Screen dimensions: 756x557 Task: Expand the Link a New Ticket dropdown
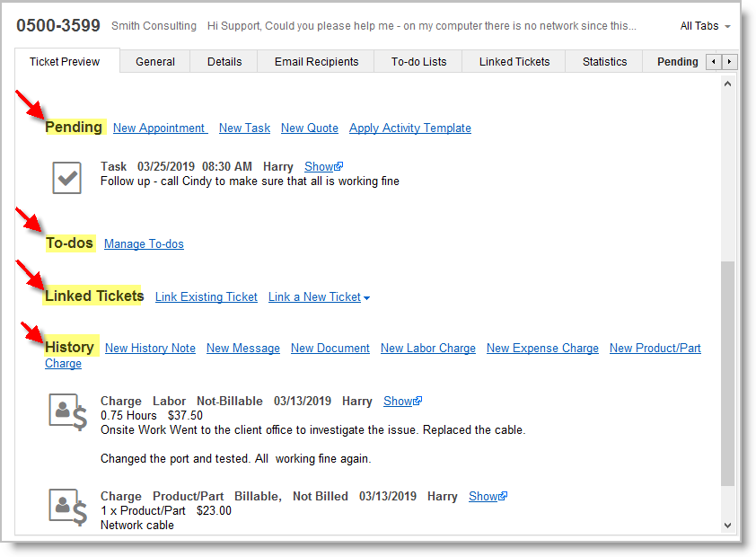point(319,296)
